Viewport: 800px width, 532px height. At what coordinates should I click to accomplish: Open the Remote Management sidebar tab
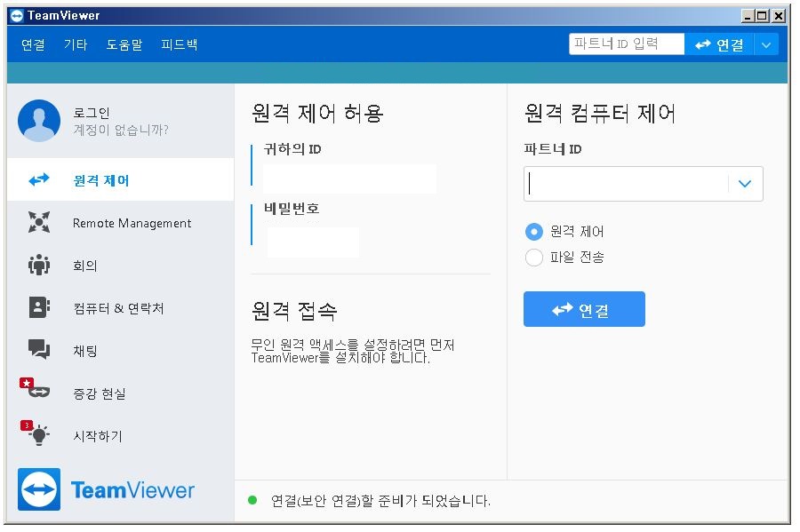(120, 223)
